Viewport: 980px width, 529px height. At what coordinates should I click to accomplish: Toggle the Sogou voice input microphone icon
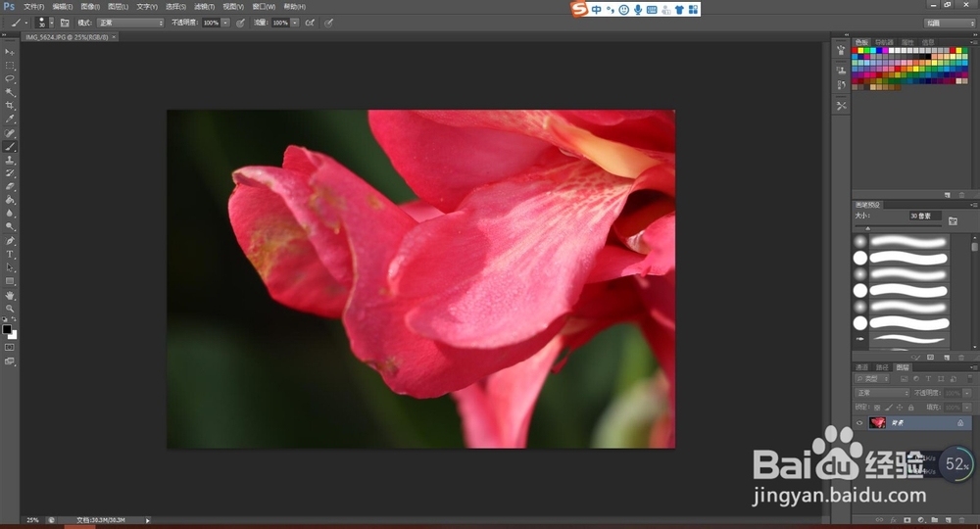point(638,10)
